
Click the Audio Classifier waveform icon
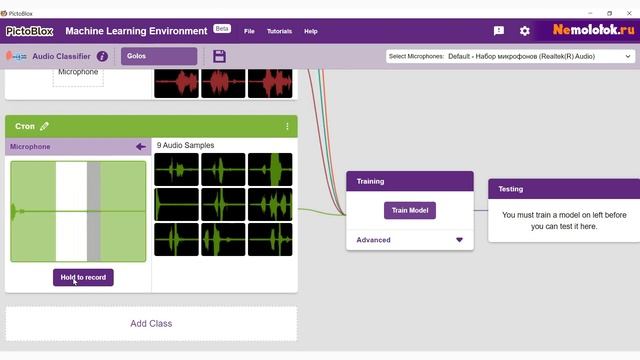click(16, 56)
